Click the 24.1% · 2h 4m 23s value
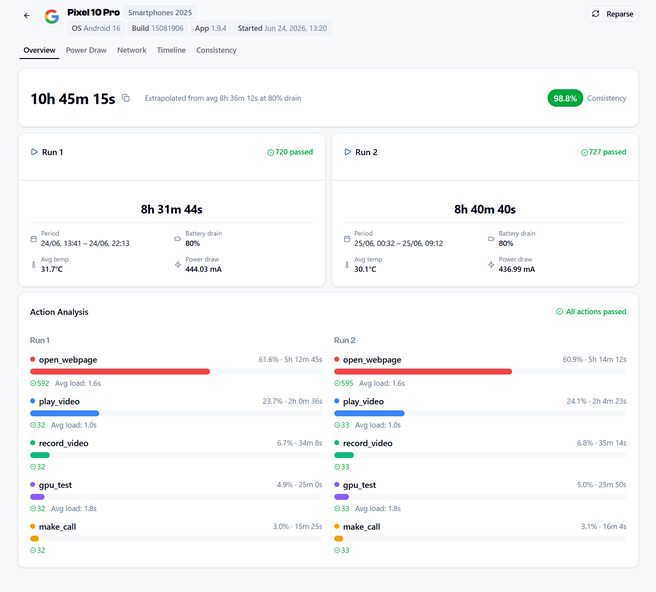The image size is (656, 592). tap(597, 401)
